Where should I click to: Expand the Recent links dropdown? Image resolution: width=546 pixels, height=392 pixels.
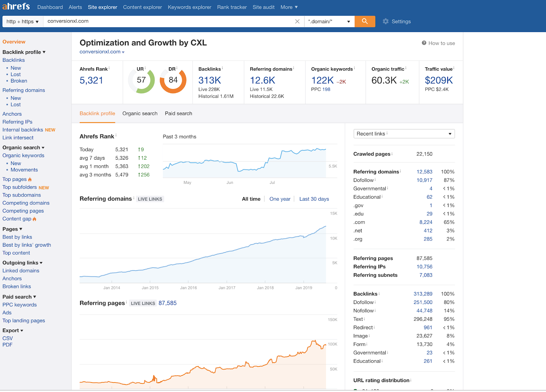pos(404,134)
